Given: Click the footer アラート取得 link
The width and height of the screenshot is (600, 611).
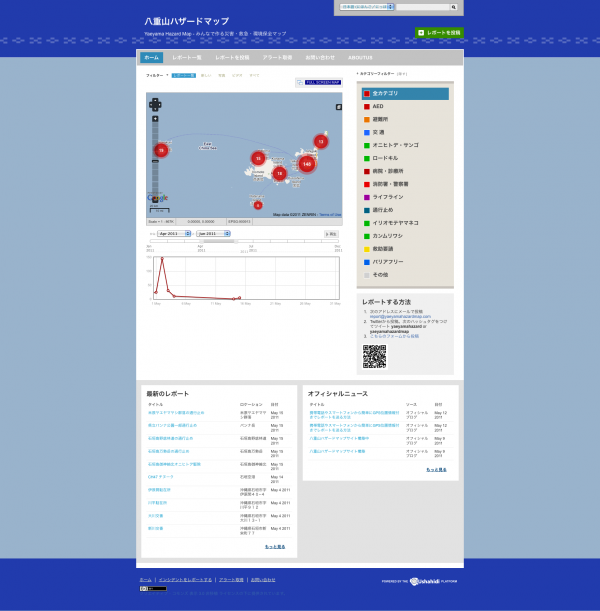Looking at the screenshot, I should click(231, 580).
